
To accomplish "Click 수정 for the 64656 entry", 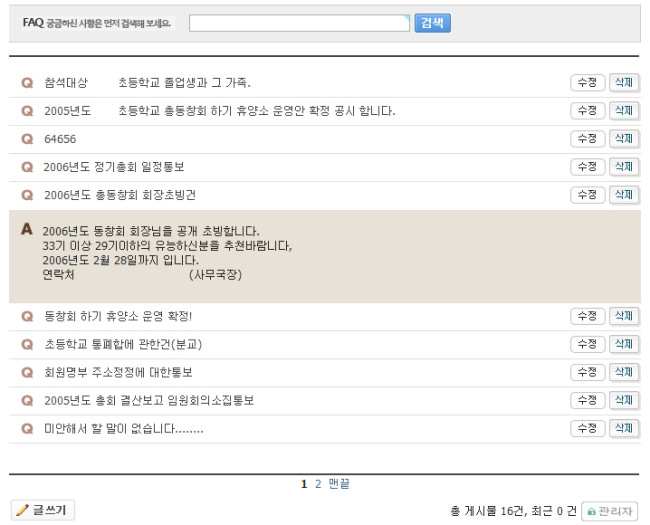I will click(587, 139).
